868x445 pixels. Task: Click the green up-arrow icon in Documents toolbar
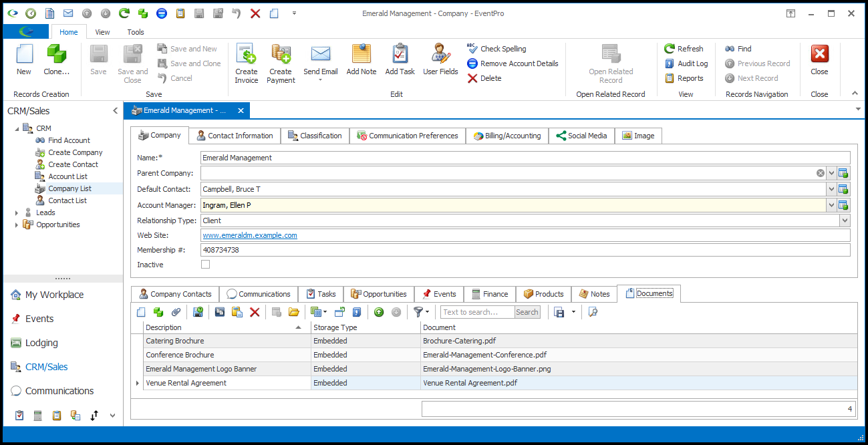(x=379, y=312)
